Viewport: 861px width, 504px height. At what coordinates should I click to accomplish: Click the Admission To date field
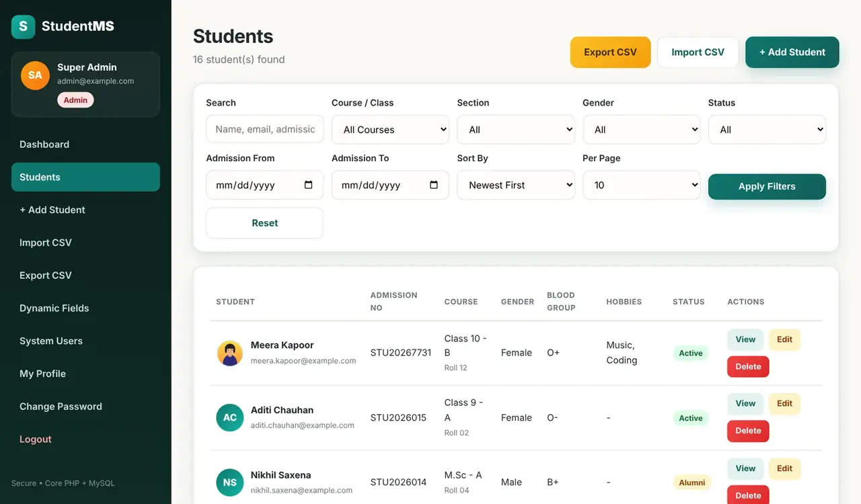pos(390,185)
